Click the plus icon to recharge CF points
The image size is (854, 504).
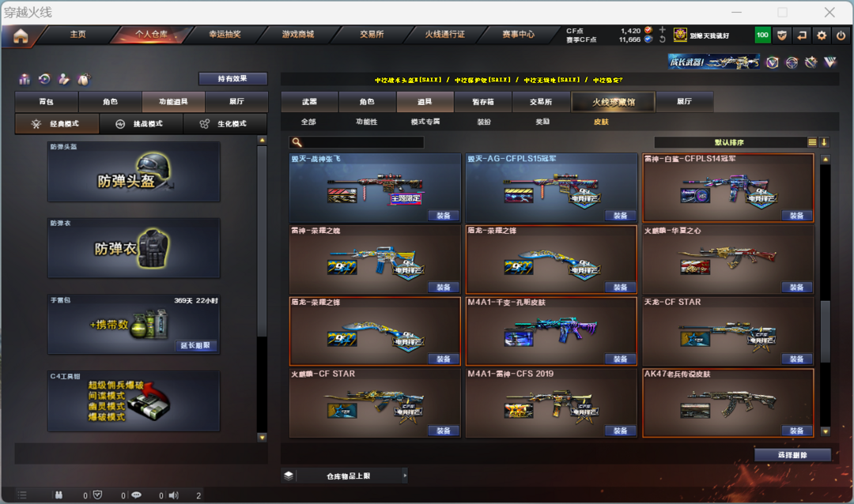(x=663, y=30)
